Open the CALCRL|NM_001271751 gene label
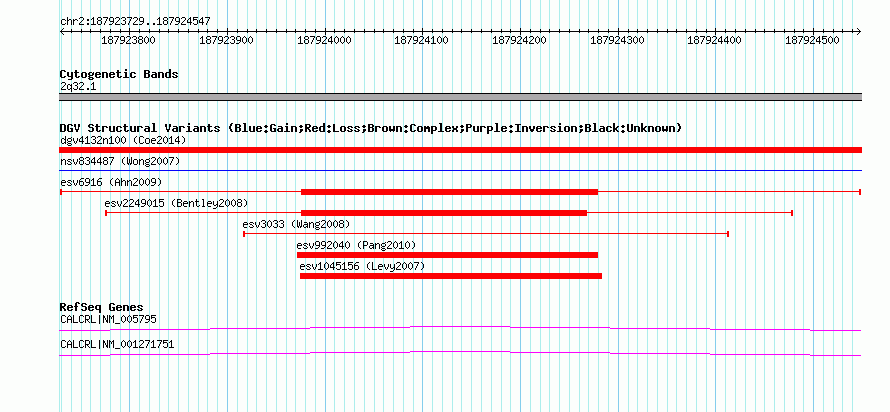The width and height of the screenshot is (890, 412). [x=117, y=344]
